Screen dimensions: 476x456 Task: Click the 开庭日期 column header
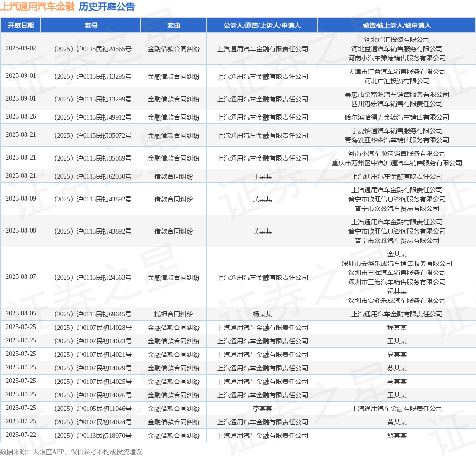point(20,26)
